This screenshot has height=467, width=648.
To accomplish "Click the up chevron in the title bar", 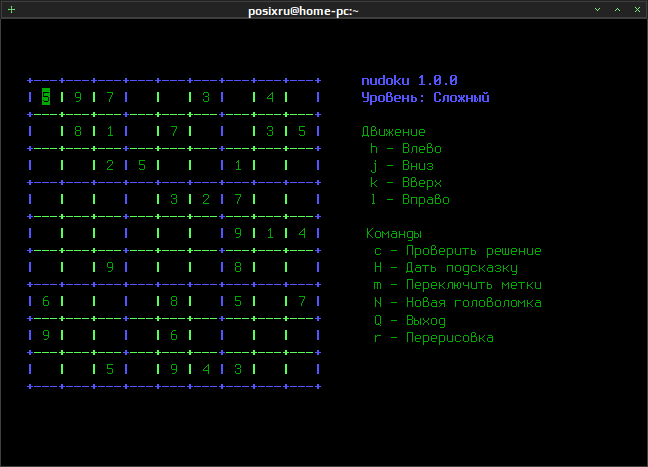I will (617, 10).
